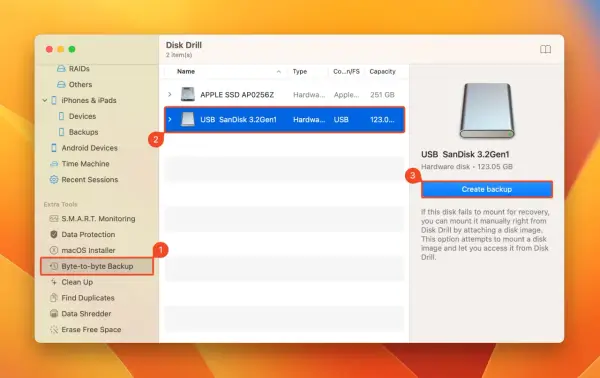
Task: Expand the USB SanDisk 3.2Gen1 row
Action: 170,119
